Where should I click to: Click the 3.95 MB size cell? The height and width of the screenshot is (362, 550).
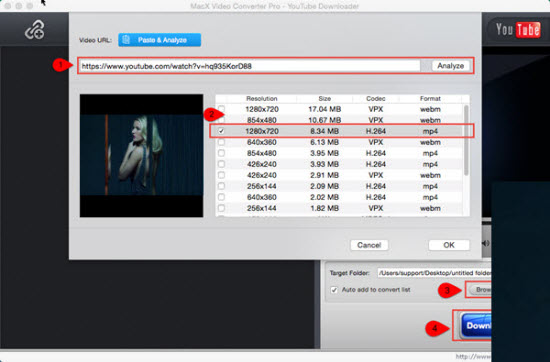click(x=324, y=153)
